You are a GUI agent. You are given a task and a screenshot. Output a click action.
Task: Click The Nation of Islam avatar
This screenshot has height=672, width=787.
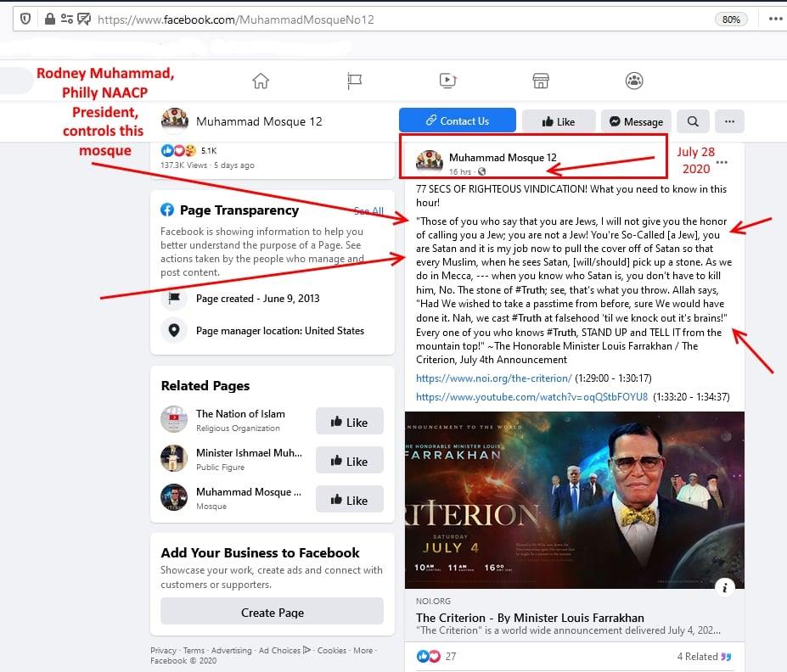(174, 419)
